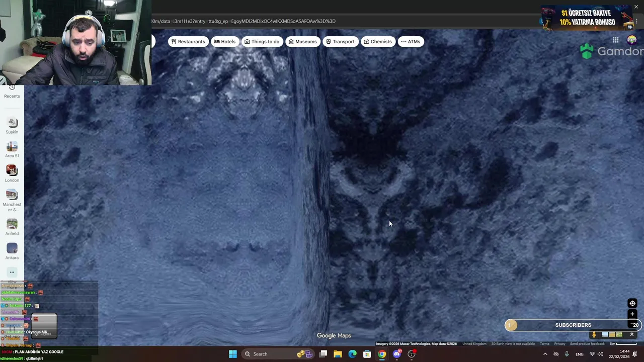Open the volume control
This screenshot has width=644, height=362.
tap(600, 354)
